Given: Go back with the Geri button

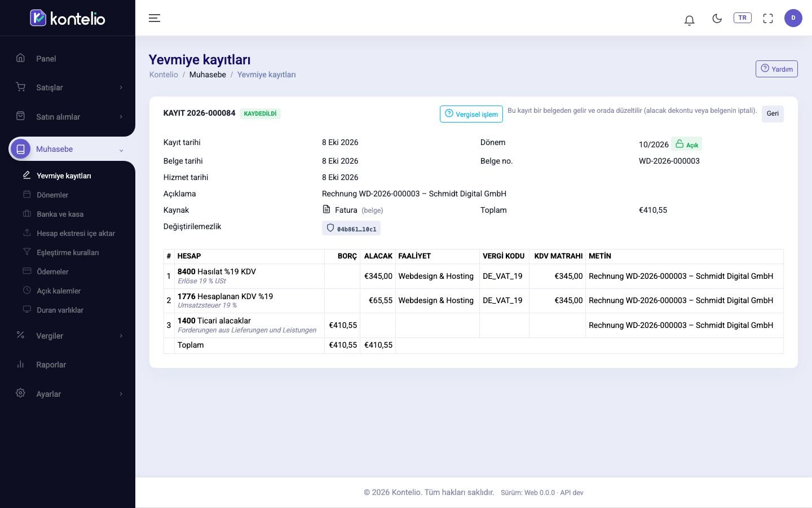Looking at the screenshot, I should coord(773,113).
